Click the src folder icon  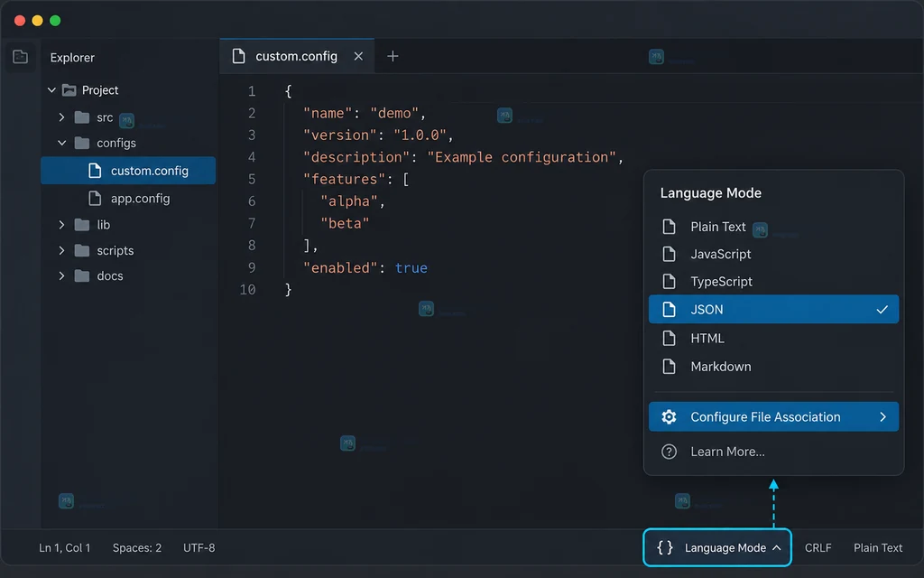[x=82, y=117]
